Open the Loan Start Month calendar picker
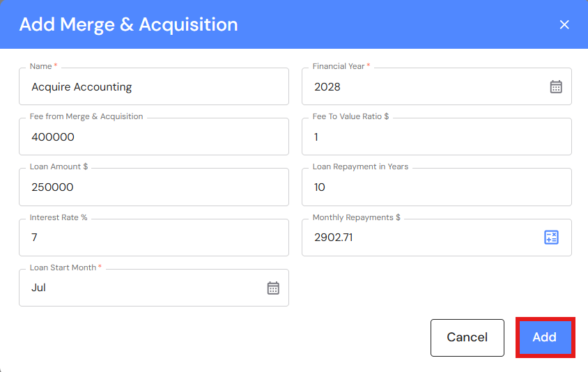Viewport: 588px width, 372px height. pyautogui.click(x=273, y=288)
